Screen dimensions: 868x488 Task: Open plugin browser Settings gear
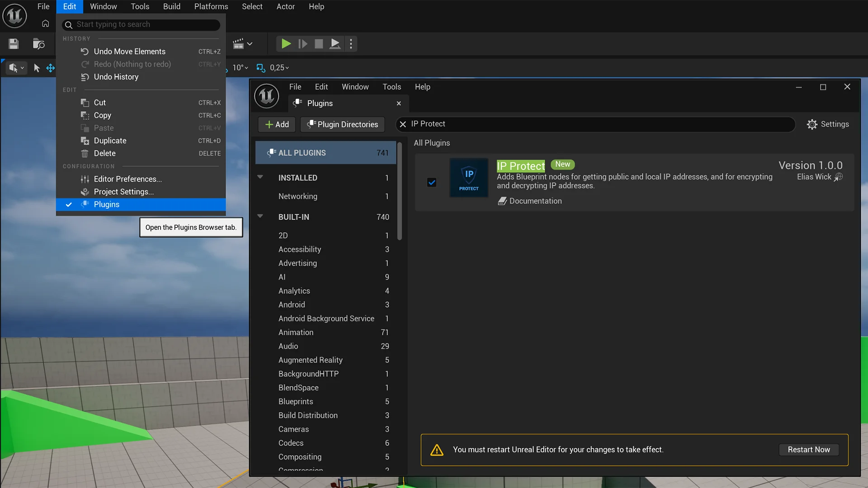tap(828, 124)
